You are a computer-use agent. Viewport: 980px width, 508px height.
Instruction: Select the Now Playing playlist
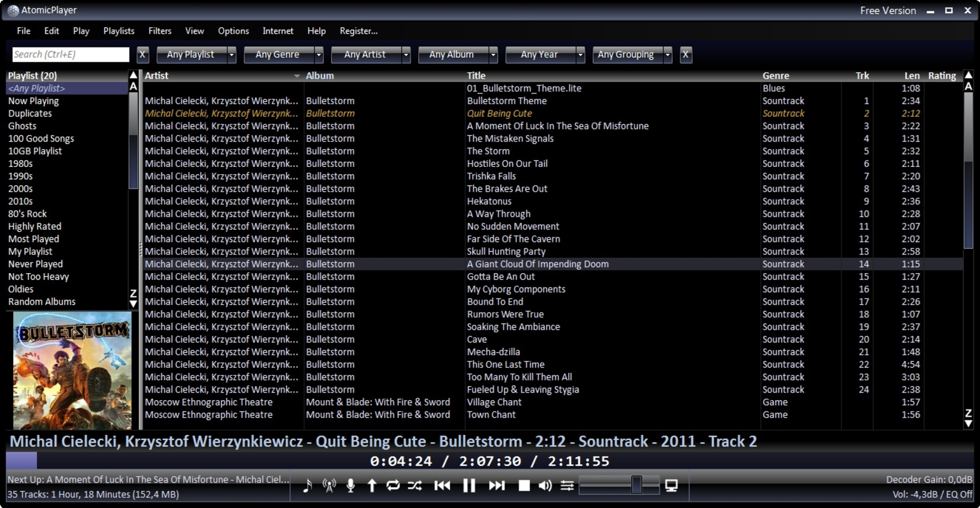(x=67, y=101)
